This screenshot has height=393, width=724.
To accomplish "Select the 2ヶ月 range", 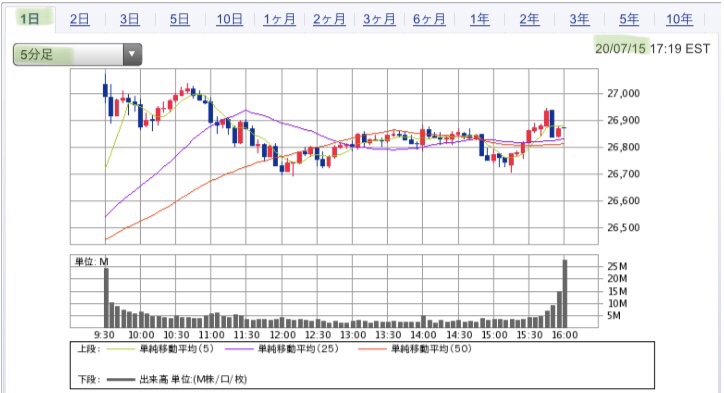I will (329, 19).
